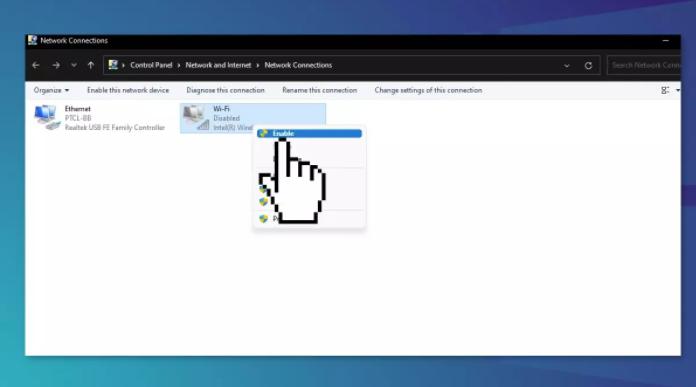Minimize the Network Connections window

[665, 40]
